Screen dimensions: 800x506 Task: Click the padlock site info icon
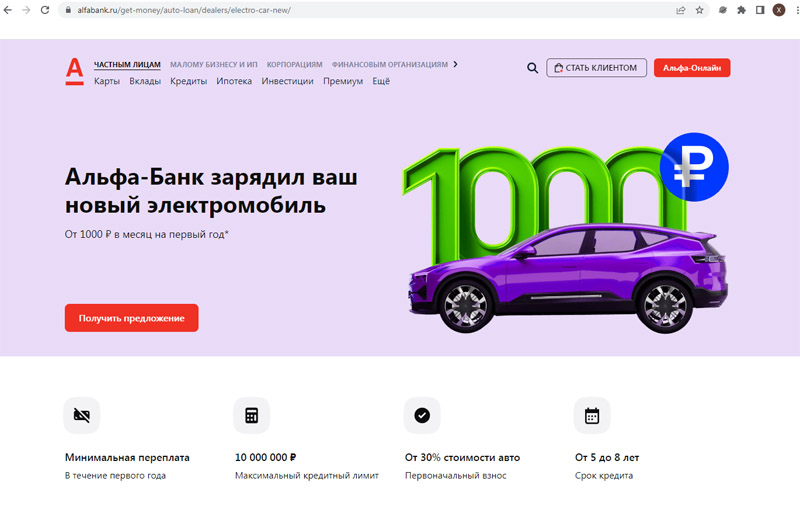click(x=68, y=10)
